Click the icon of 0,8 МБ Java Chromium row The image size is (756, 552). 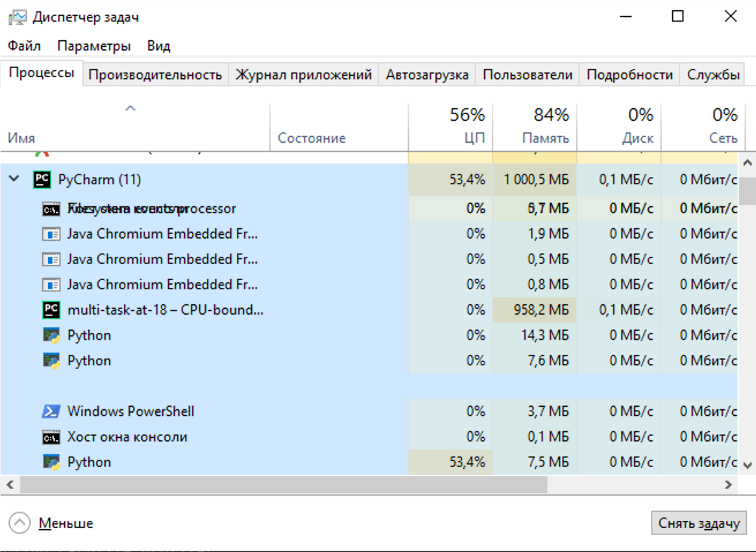pyautogui.click(x=51, y=285)
